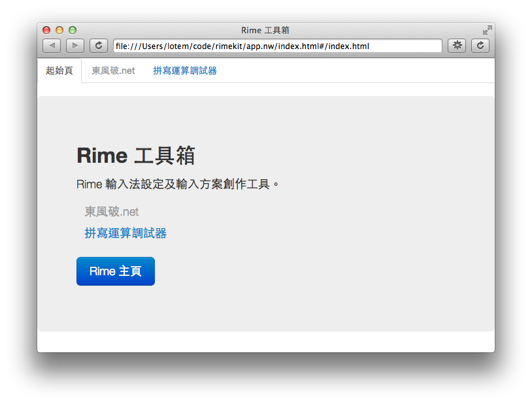Open the settings gear menu
The image size is (532, 404).
tap(456, 46)
